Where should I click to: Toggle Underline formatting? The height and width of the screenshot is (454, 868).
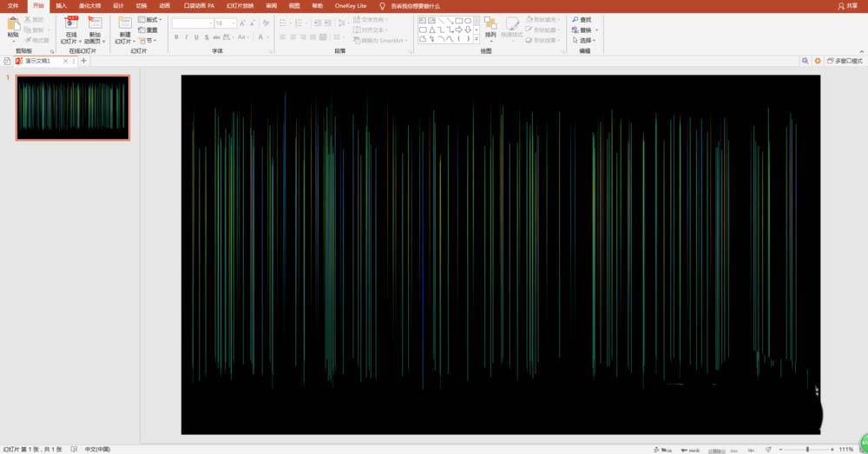(x=196, y=37)
